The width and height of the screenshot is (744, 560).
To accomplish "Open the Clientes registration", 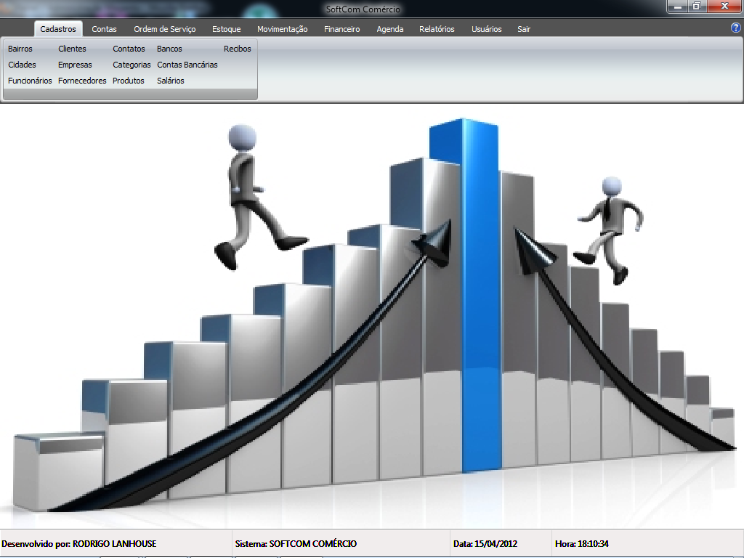I will point(72,49).
